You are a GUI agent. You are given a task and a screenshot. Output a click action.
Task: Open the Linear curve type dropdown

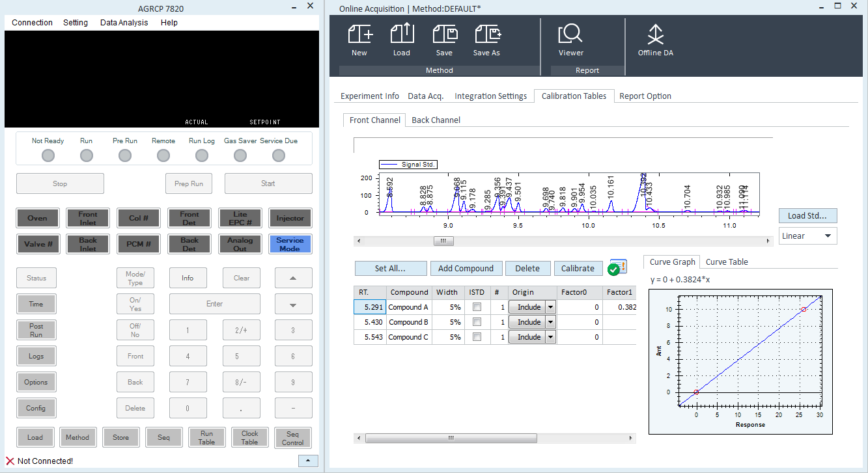(x=807, y=236)
